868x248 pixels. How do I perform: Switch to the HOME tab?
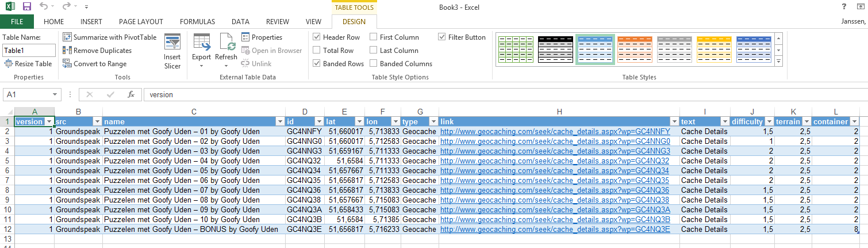[54, 22]
